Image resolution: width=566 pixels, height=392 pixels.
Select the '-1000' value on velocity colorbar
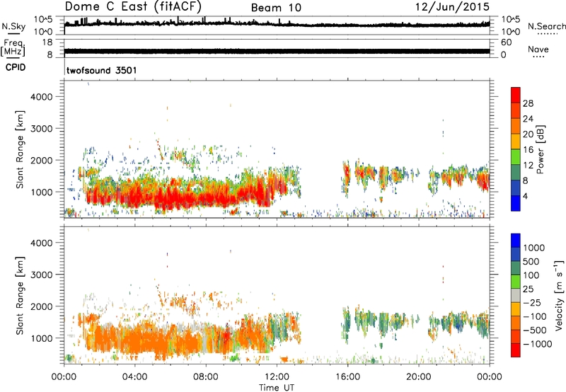pos(537,345)
